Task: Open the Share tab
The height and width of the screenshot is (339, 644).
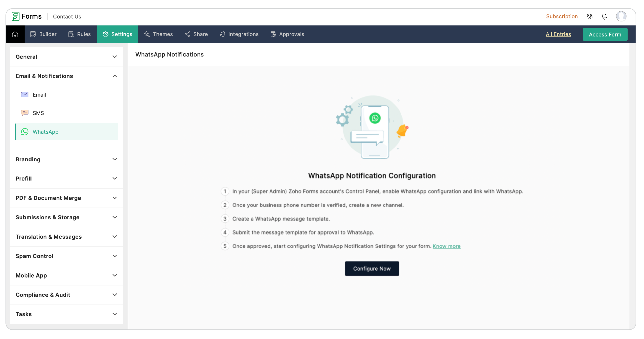Action: (x=196, y=34)
